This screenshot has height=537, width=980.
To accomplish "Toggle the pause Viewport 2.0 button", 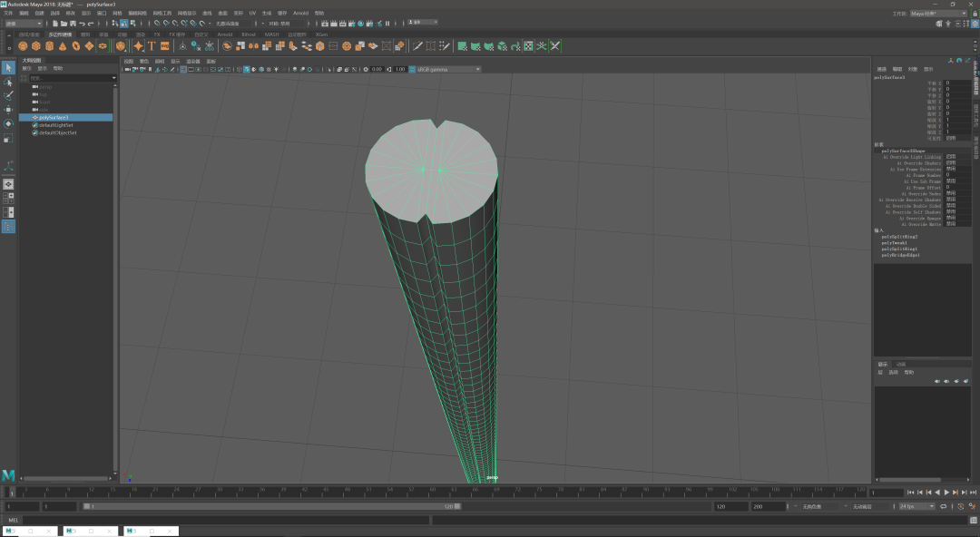I will [387, 23].
